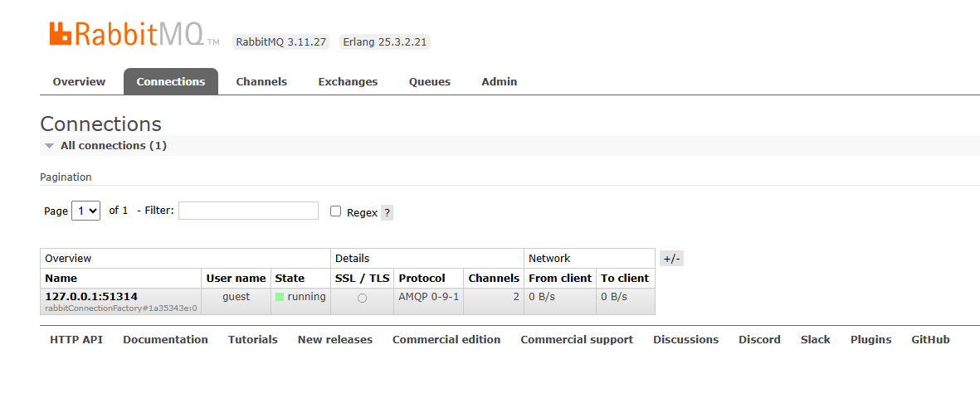Select the Connections tab
The width and height of the screenshot is (980, 403).
pos(171,82)
